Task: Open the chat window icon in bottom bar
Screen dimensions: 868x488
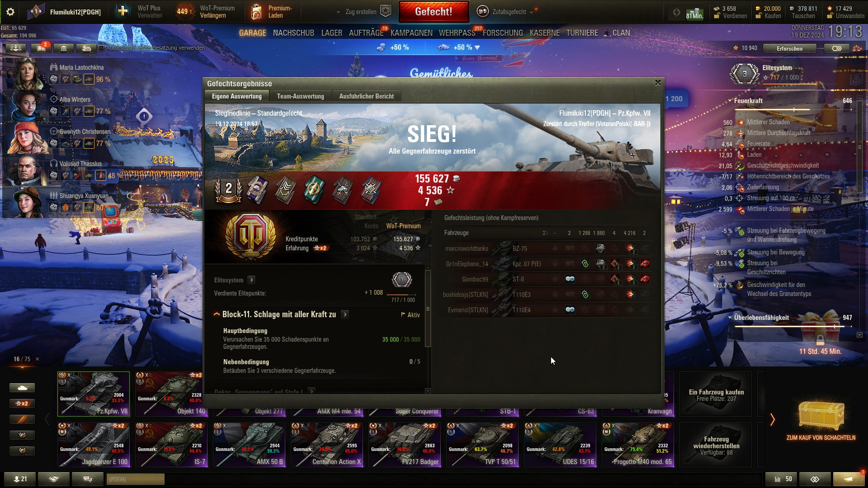Action: [x=88, y=479]
